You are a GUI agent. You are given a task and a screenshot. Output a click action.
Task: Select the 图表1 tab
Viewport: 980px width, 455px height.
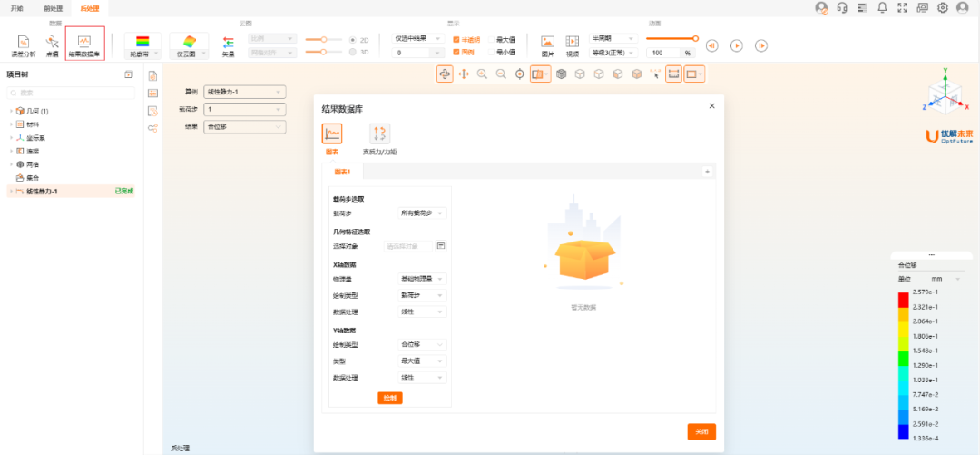pyautogui.click(x=342, y=172)
